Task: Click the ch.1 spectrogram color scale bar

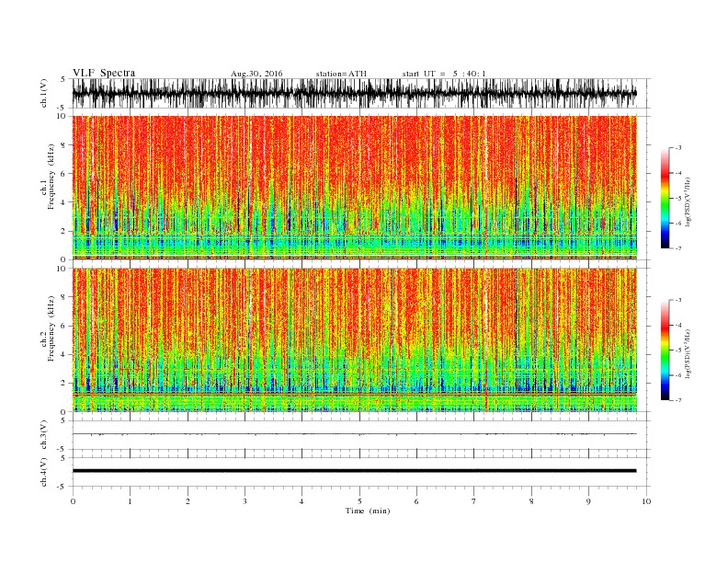Action: pyautogui.click(x=665, y=199)
